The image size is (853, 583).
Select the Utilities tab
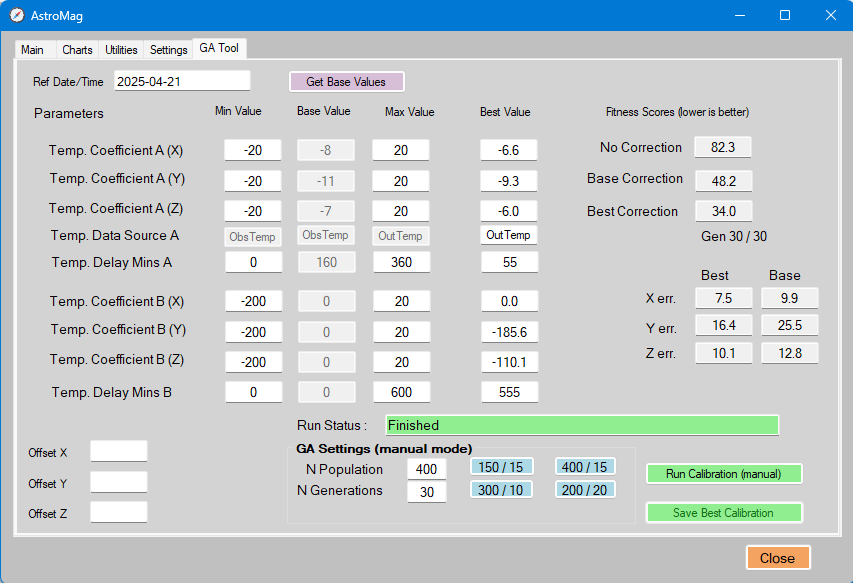click(122, 49)
